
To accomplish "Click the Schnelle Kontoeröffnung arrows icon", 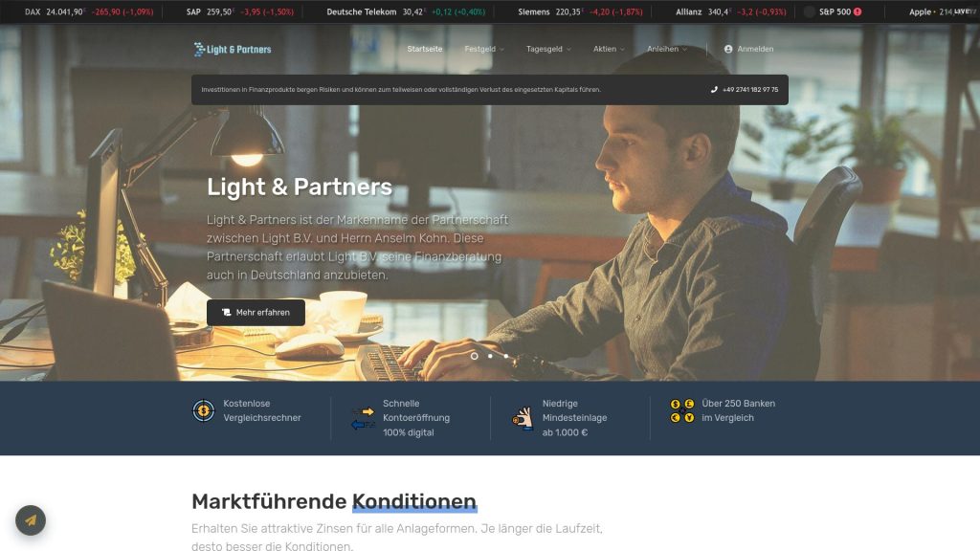I will pyautogui.click(x=363, y=418).
